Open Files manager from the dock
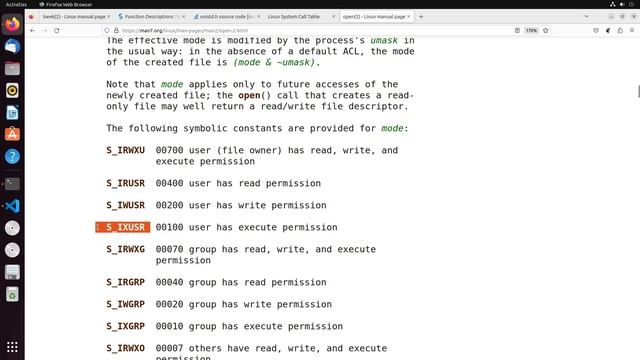The height and width of the screenshot is (360, 640). [12, 69]
